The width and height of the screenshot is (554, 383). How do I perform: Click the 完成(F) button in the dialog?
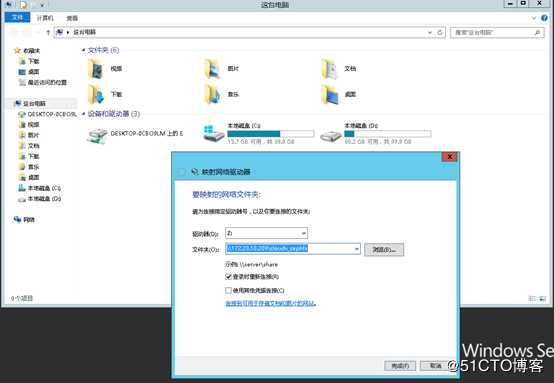(x=400, y=366)
